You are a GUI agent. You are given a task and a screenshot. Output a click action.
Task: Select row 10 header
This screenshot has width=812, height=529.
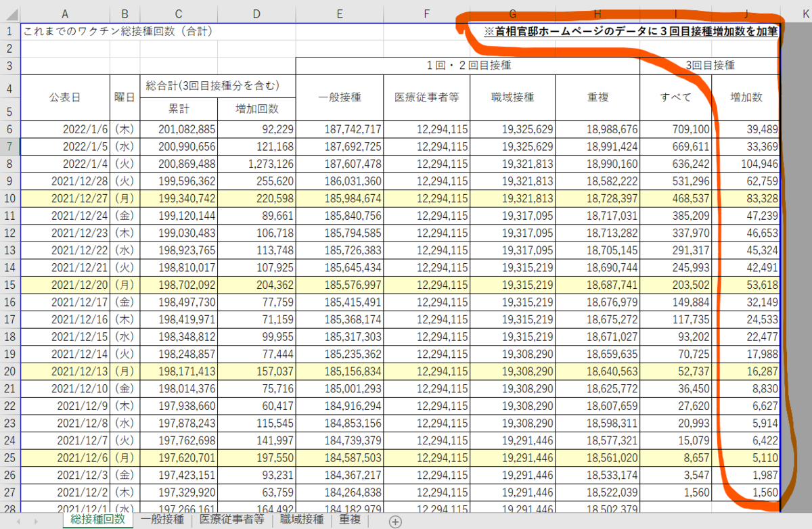(x=10, y=199)
